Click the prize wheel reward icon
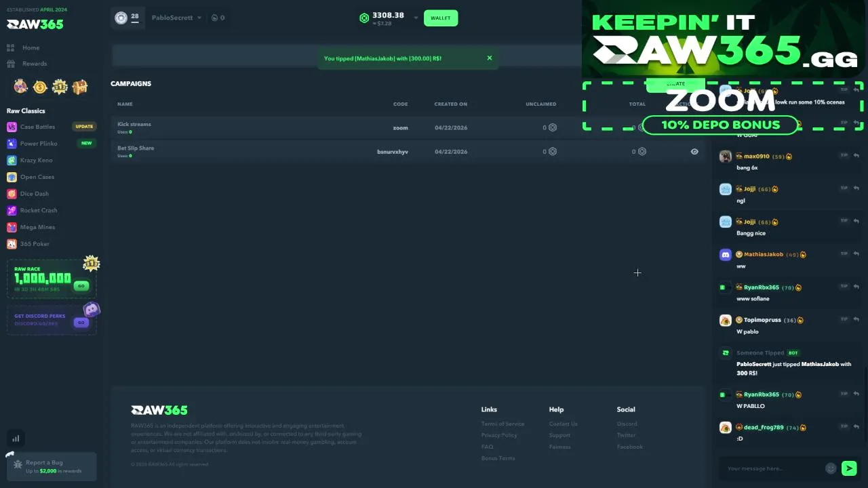Viewport: 868px width, 488px height. click(21, 87)
